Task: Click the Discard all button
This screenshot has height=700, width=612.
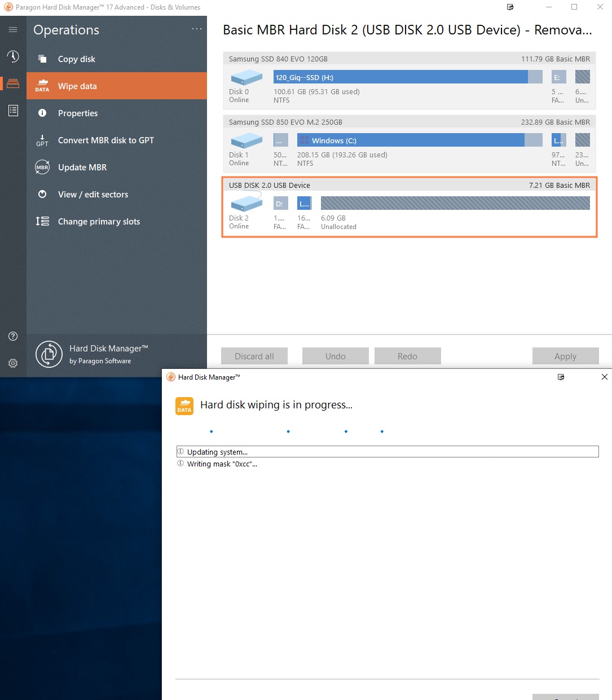Action: tap(254, 356)
